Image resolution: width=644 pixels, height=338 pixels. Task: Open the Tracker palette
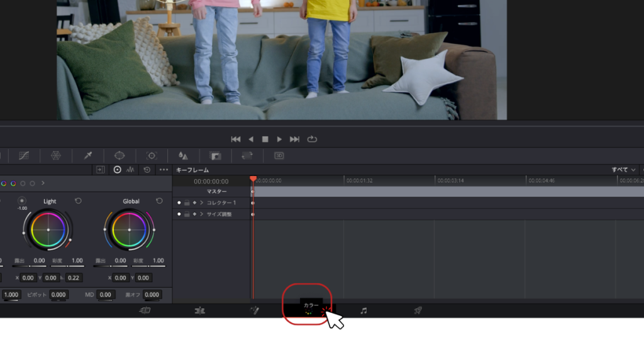(x=152, y=155)
